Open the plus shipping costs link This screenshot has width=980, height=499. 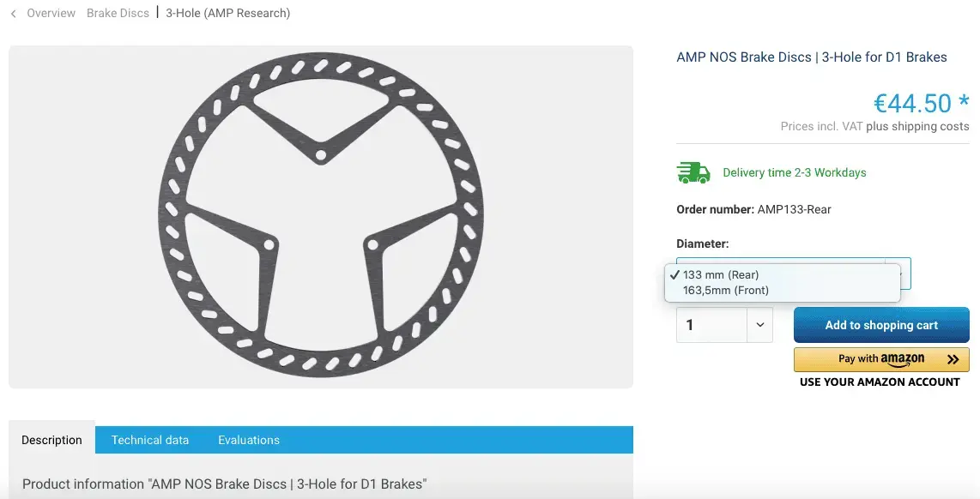click(917, 126)
